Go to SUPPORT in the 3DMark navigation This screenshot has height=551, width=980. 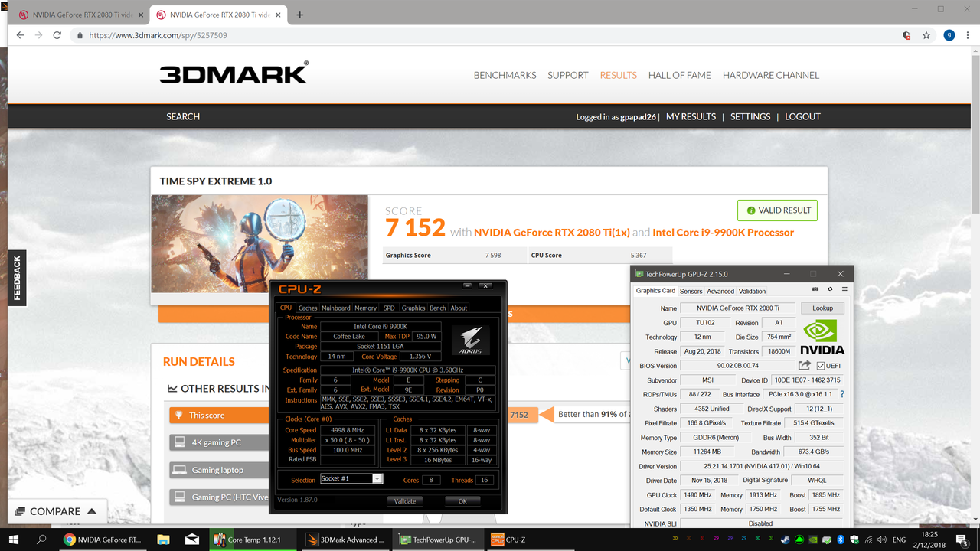coord(568,75)
